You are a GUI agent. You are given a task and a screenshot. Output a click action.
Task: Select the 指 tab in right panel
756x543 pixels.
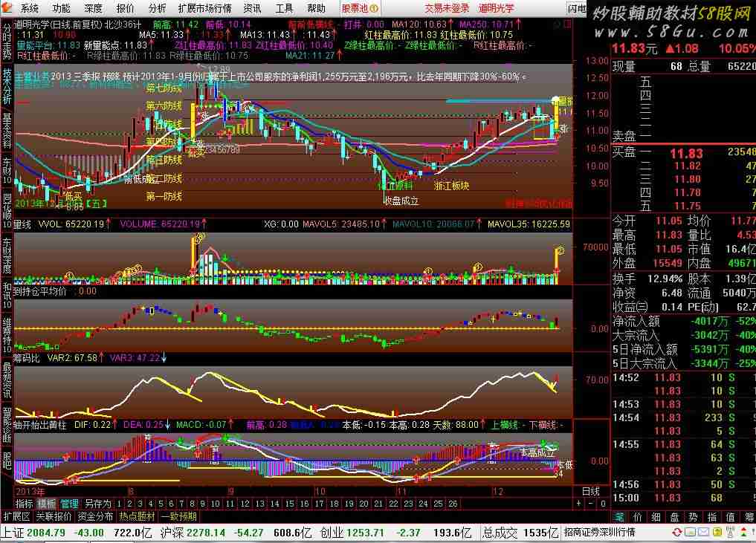711,517
